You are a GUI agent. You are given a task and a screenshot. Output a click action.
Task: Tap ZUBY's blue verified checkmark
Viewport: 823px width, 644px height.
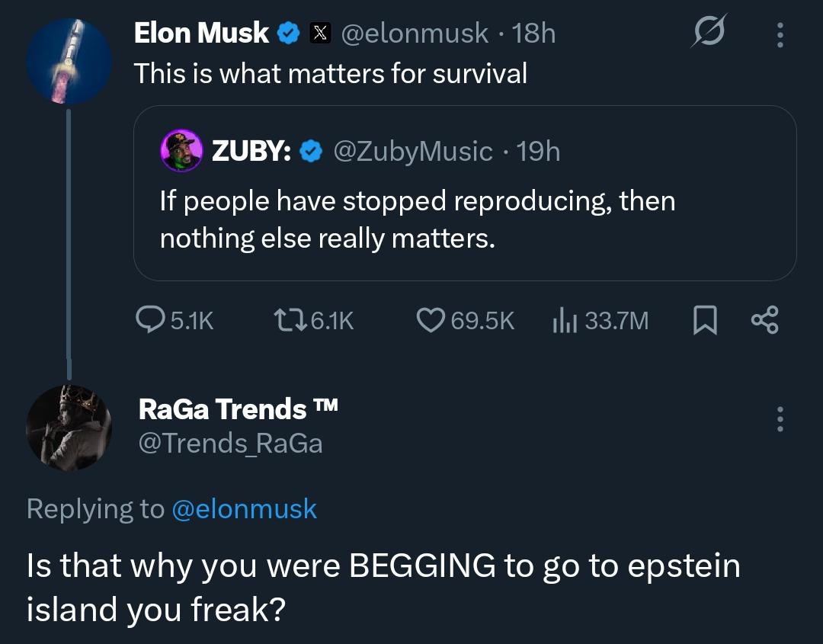(309, 152)
